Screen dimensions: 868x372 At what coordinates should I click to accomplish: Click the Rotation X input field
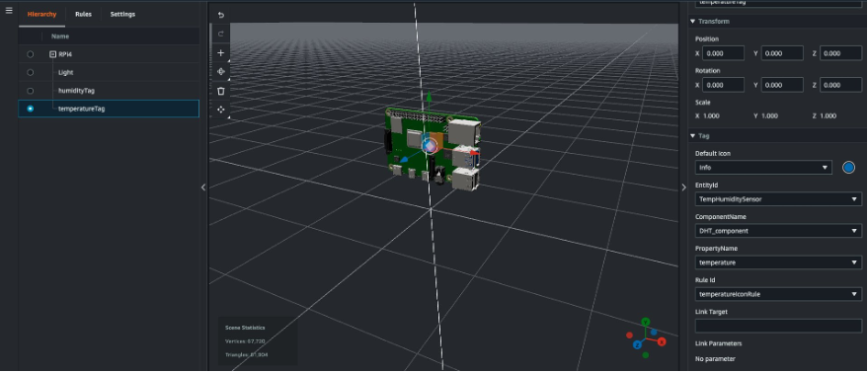(x=724, y=85)
